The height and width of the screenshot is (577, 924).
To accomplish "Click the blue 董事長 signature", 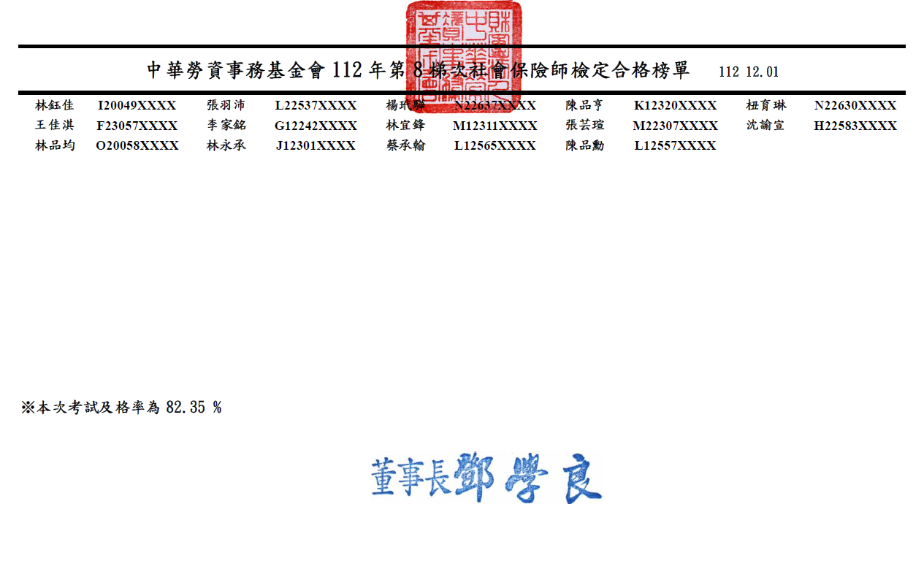I will [486, 478].
